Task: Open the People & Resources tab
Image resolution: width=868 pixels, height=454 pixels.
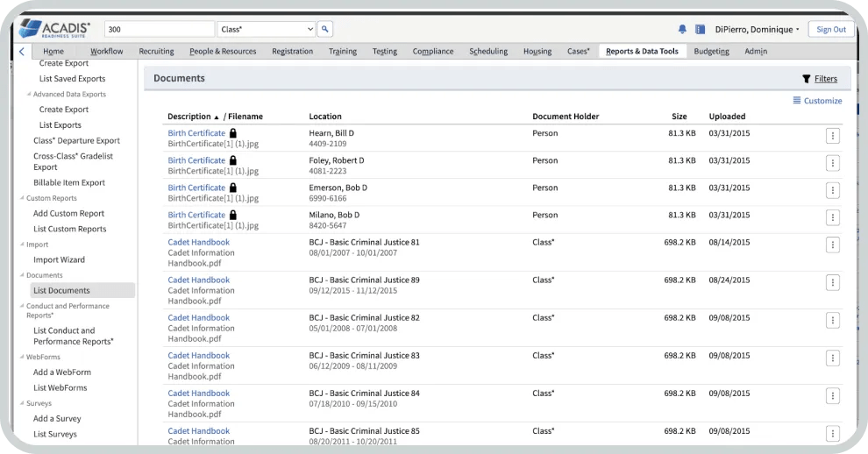Action: tap(223, 51)
